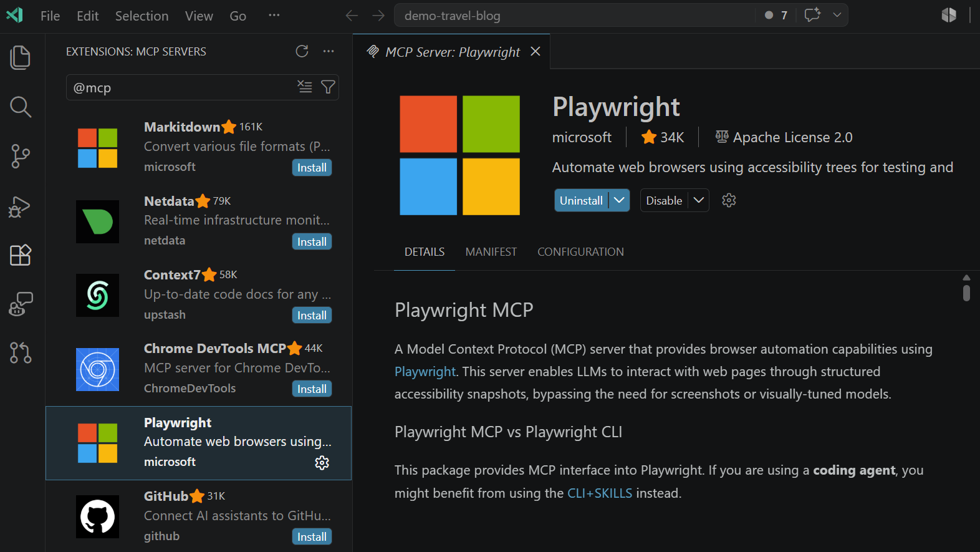The width and height of the screenshot is (980, 552).
Task: Filter extensions with the funnel icon
Action: (328, 87)
